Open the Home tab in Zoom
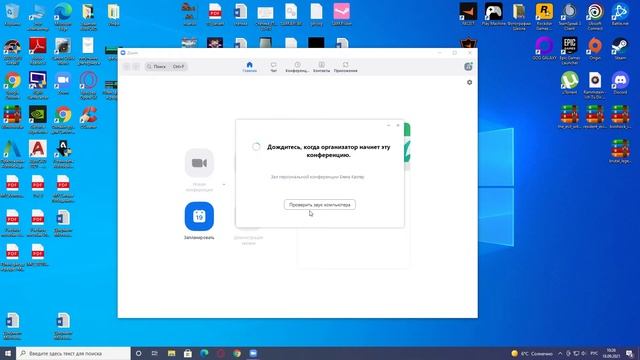640x360 pixels. 249,67
